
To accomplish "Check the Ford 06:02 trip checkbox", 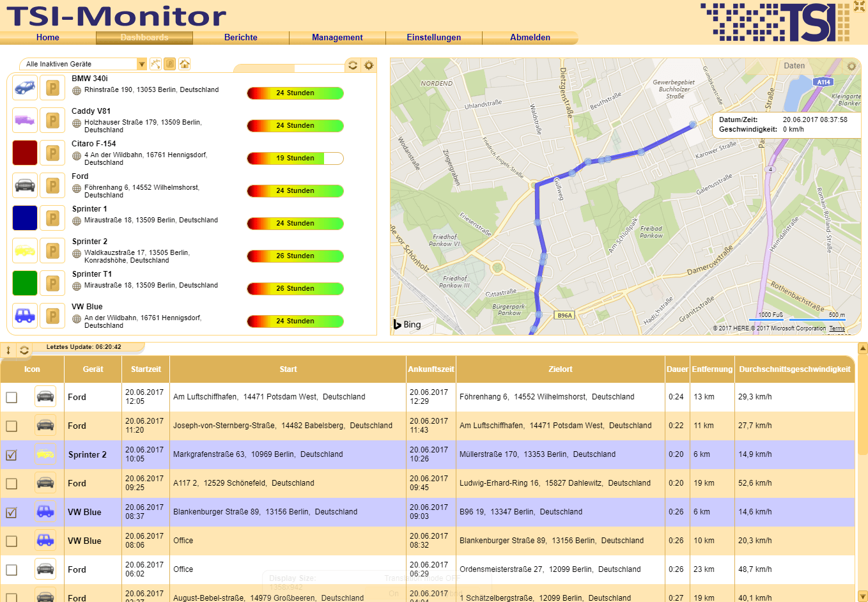I will (x=12, y=570).
